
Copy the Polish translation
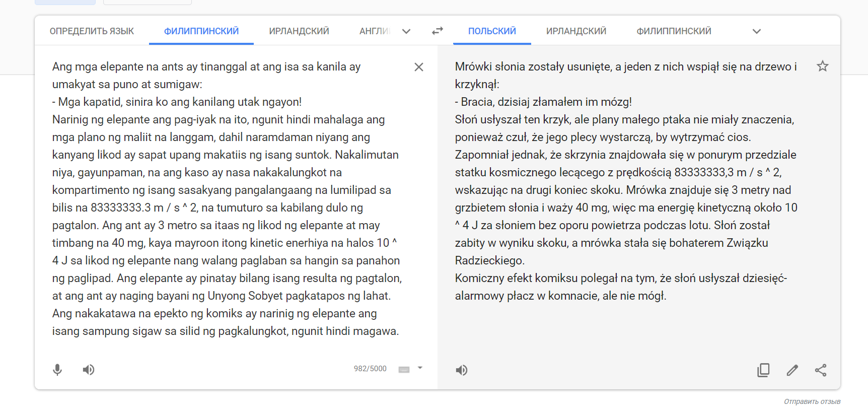click(x=763, y=370)
